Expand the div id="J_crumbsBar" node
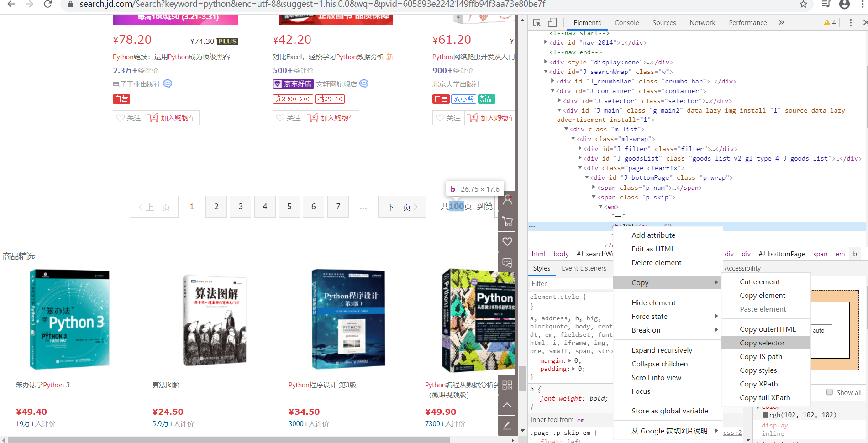The height and width of the screenshot is (443, 868). pyautogui.click(x=552, y=81)
